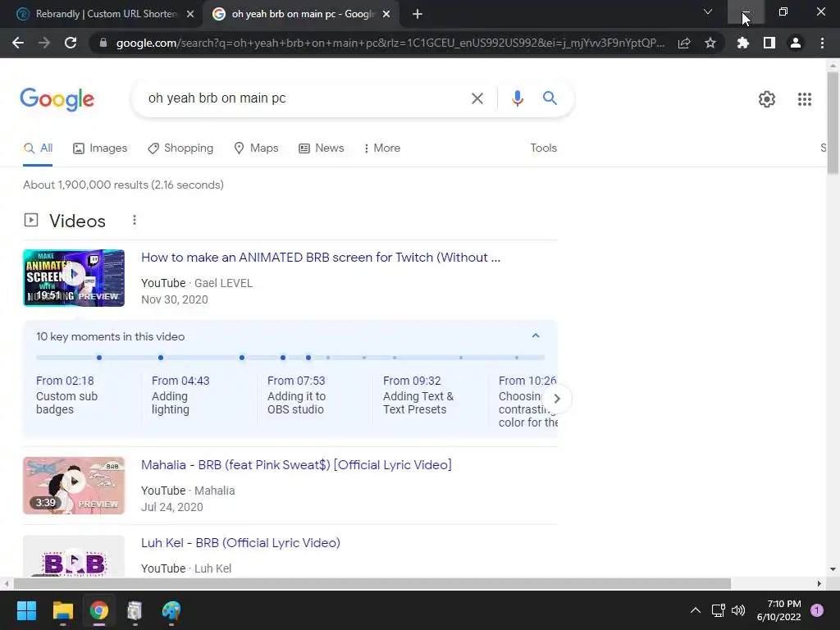840x630 pixels.
Task: Click the address bar URL
Action: [x=390, y=43]
